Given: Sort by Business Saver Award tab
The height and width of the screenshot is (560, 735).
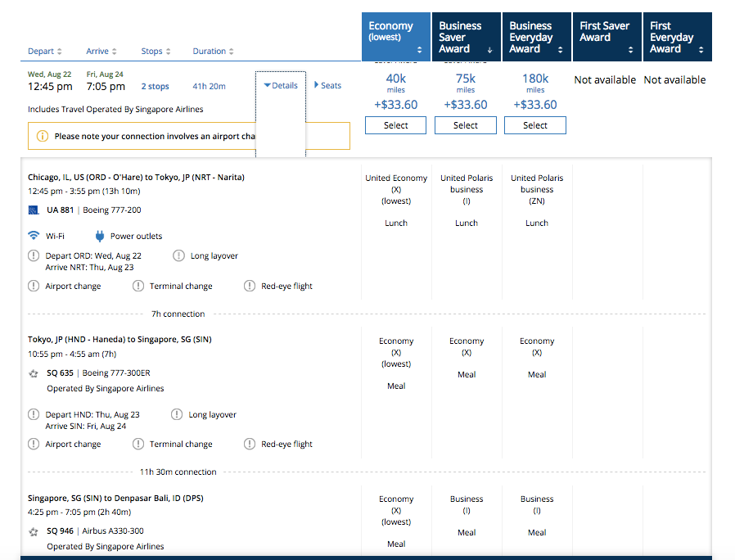Looking at the screenshot, I should pyautogui.click(x=466, y=37).
